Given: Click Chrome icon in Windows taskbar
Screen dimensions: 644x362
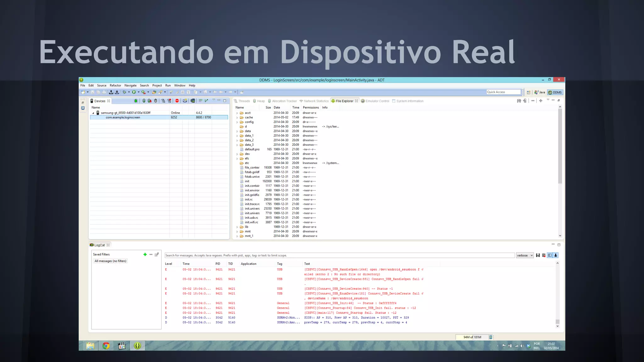Looking at the screenshot, I should tap(106, 346).
